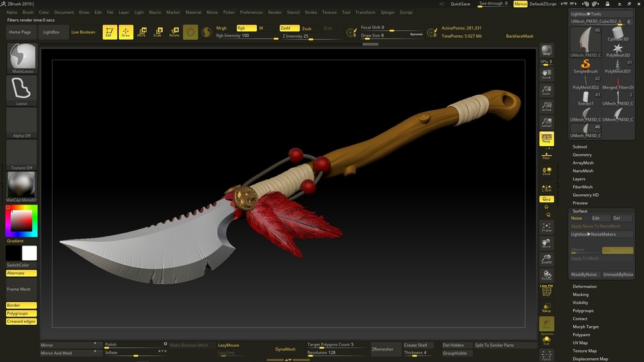Expand the Deformation section
644x362 pixels.
[584, 286]
